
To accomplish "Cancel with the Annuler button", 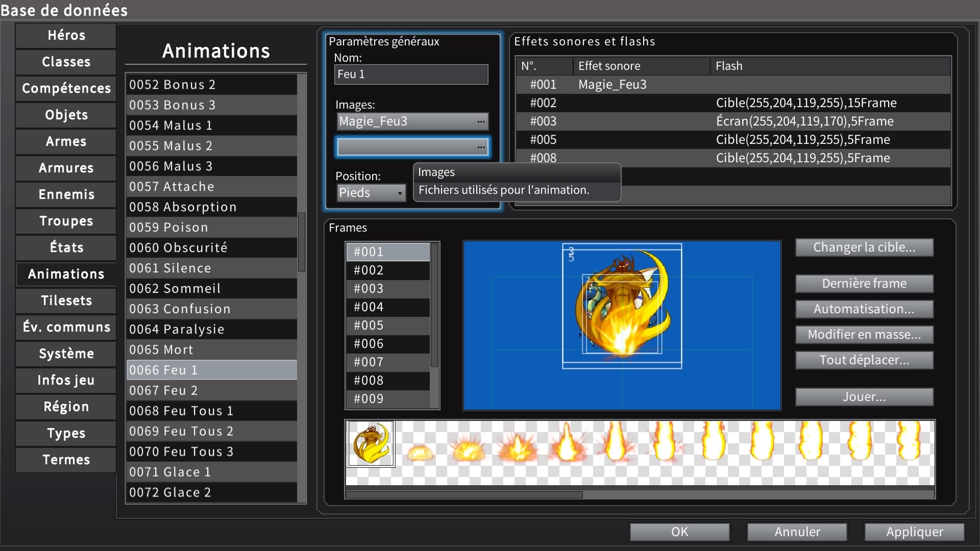I will coord(797,532).
